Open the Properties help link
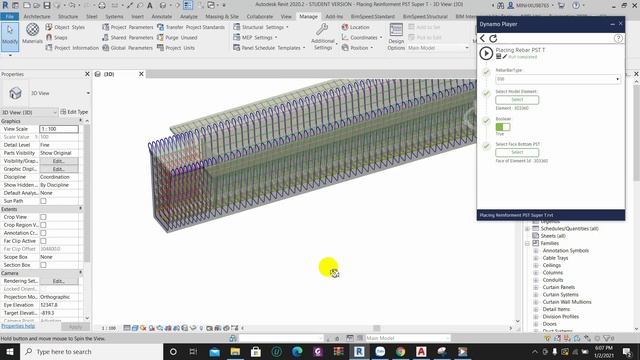This screenshot has width=640, height=360. click(18, 326)
